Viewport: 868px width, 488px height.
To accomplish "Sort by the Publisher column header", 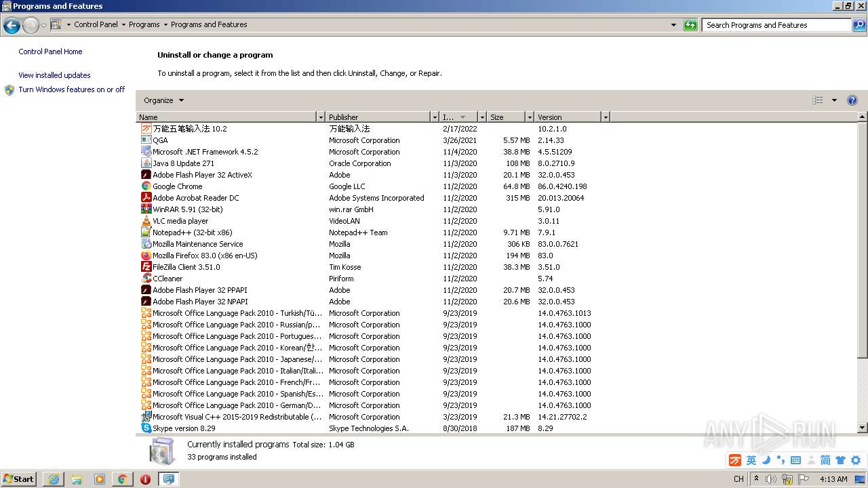I will point(378,117).
